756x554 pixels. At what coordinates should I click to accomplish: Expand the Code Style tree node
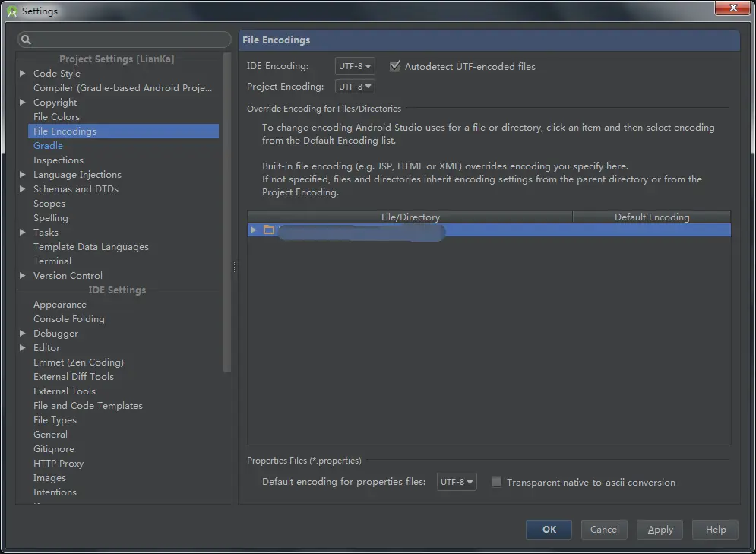22,73
